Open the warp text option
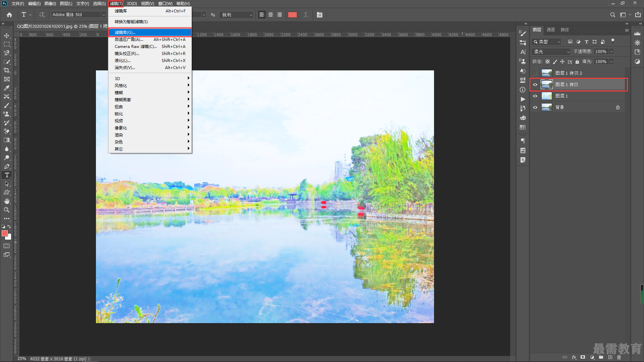 [x=306, y=15]
